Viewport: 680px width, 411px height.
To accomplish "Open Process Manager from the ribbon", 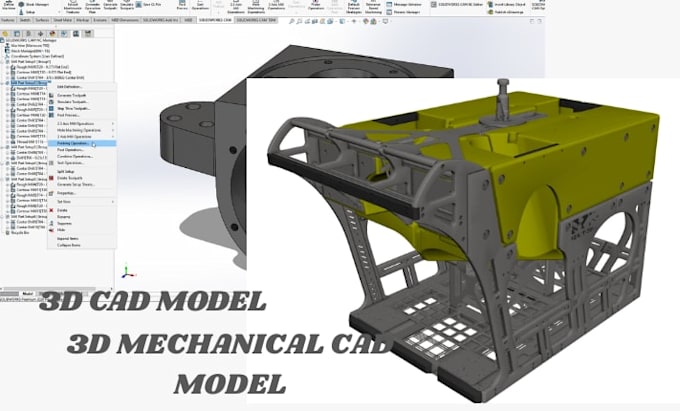I will click(403, 12).
